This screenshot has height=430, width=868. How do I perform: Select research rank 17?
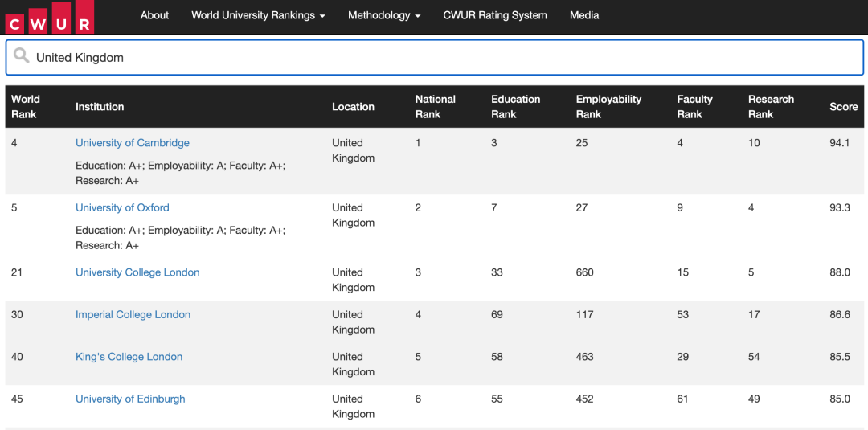click(754, 314)
